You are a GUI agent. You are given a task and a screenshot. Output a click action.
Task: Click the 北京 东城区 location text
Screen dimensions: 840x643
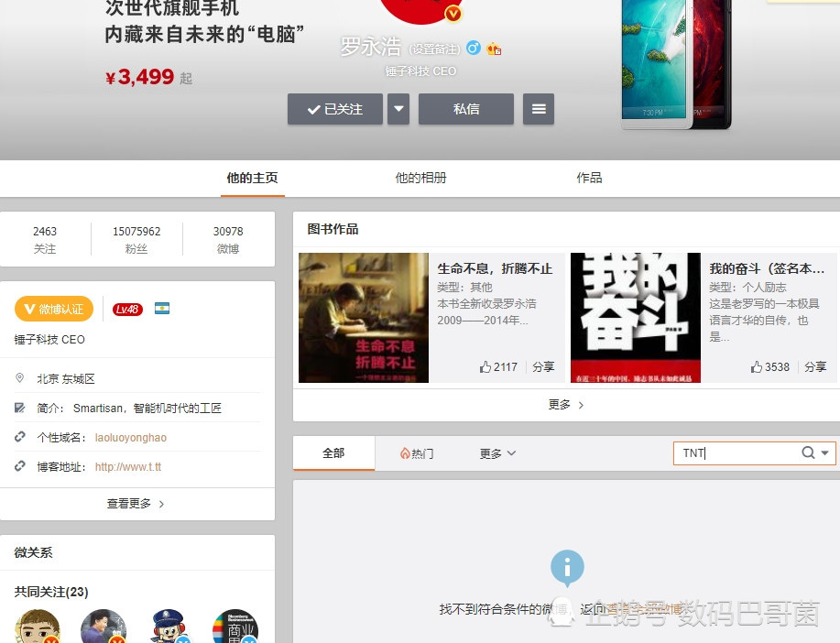[66, 379]
